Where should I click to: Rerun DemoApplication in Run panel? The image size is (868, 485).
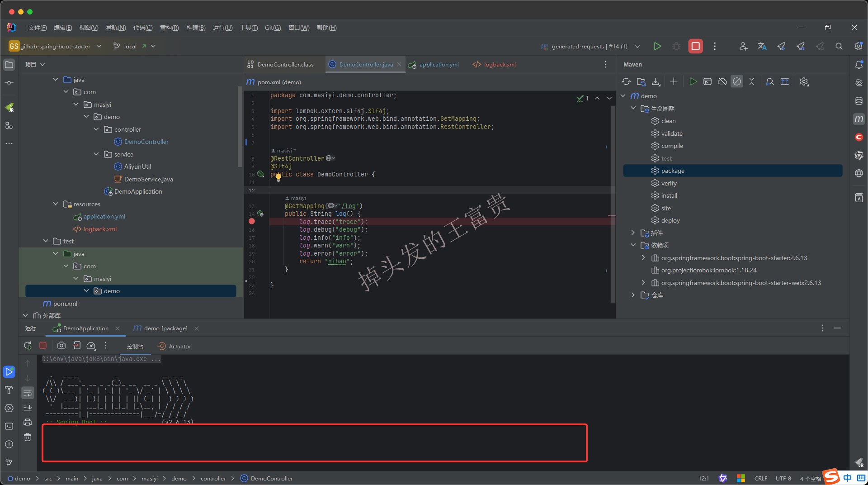[28, 346]
